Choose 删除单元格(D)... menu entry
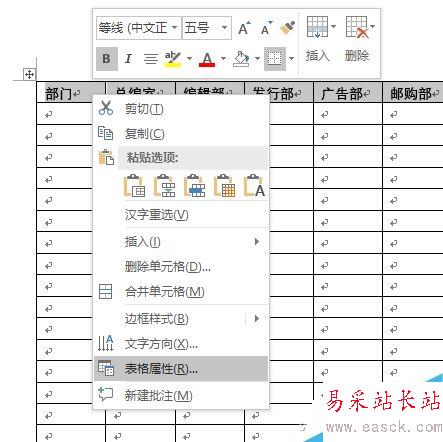 181,266
